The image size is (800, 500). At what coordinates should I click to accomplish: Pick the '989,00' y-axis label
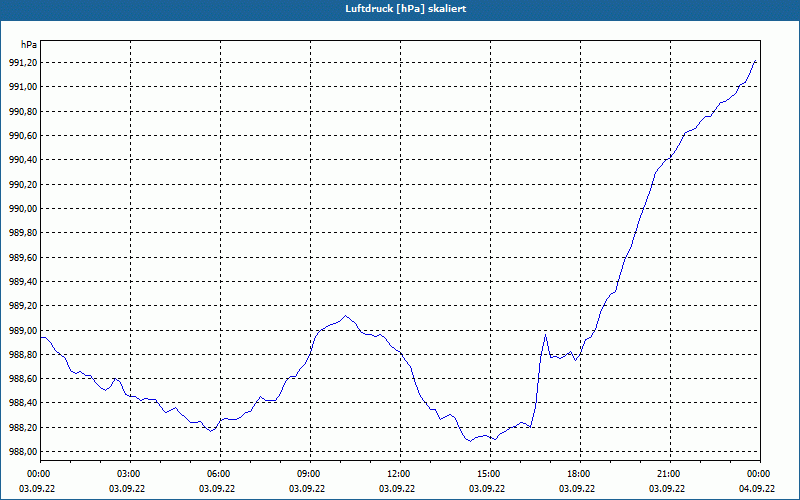pyautogui.click(x=23, y=330)
